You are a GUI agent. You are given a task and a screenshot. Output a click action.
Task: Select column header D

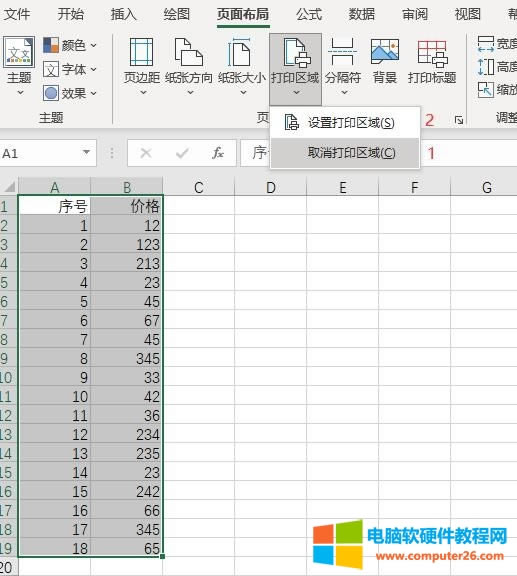coord(271,187)
